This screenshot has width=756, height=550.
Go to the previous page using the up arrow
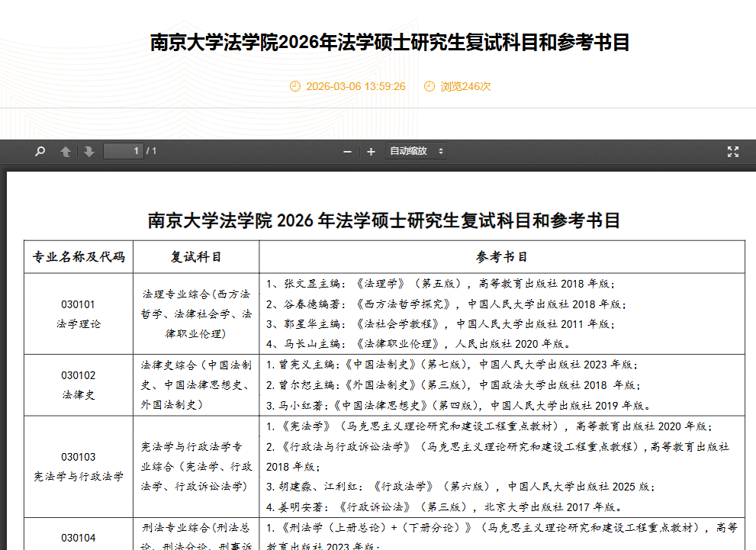(x=66, y=150)
